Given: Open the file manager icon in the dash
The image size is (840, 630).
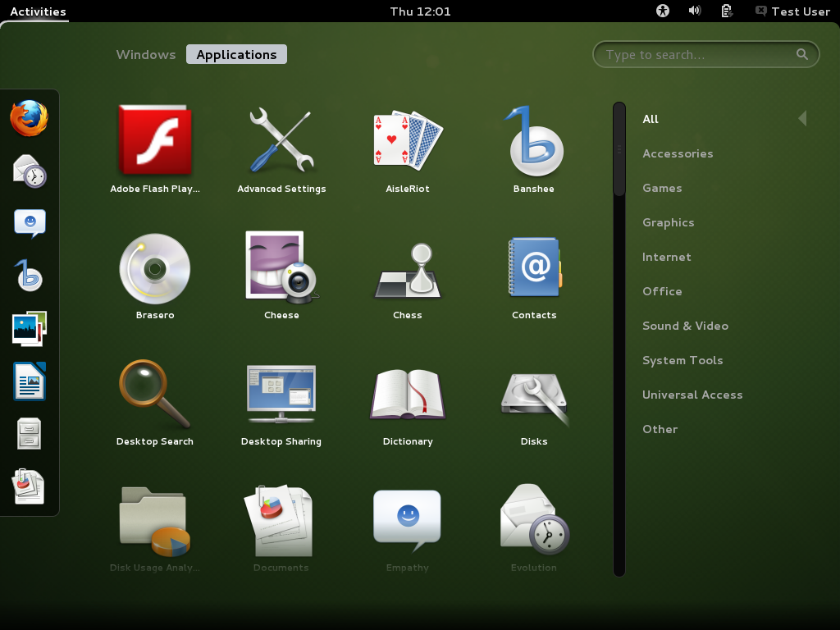Looking at the screenshot, I should pos(30,433).
